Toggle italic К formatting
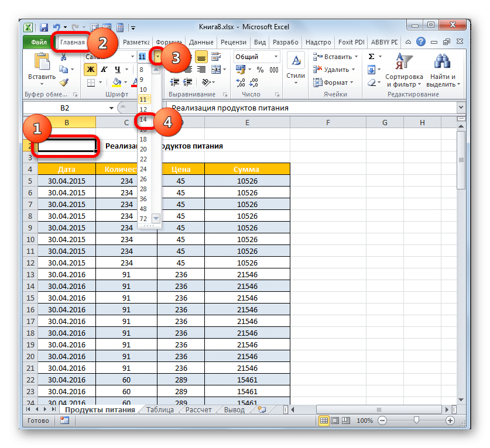Image resolution: width=490 pixels, height=448 pixels. point(102,70)
